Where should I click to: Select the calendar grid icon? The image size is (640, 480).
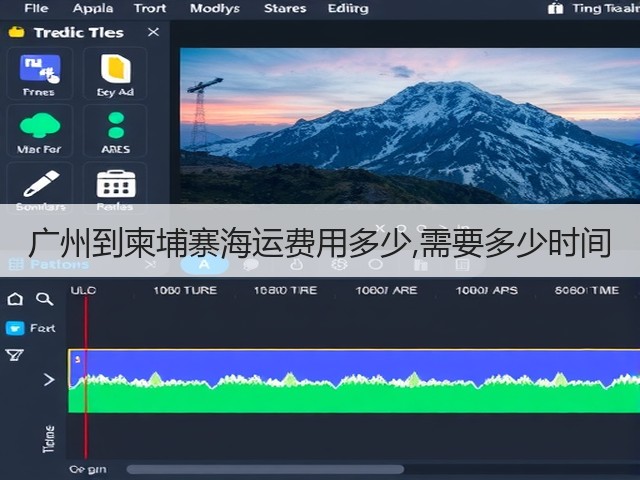coord(116,183)
